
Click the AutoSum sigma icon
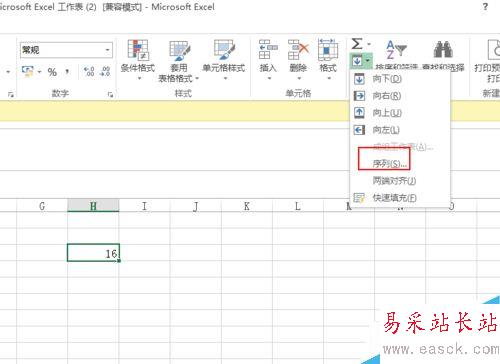point(357,44)
